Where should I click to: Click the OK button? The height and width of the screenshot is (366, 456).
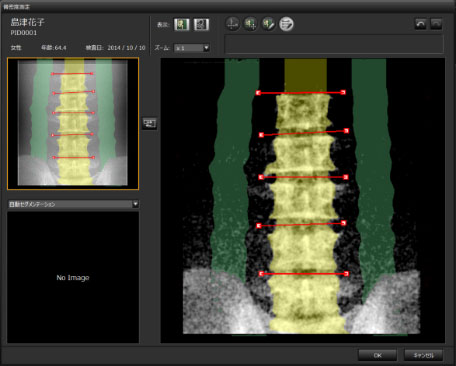coord(377,355)
